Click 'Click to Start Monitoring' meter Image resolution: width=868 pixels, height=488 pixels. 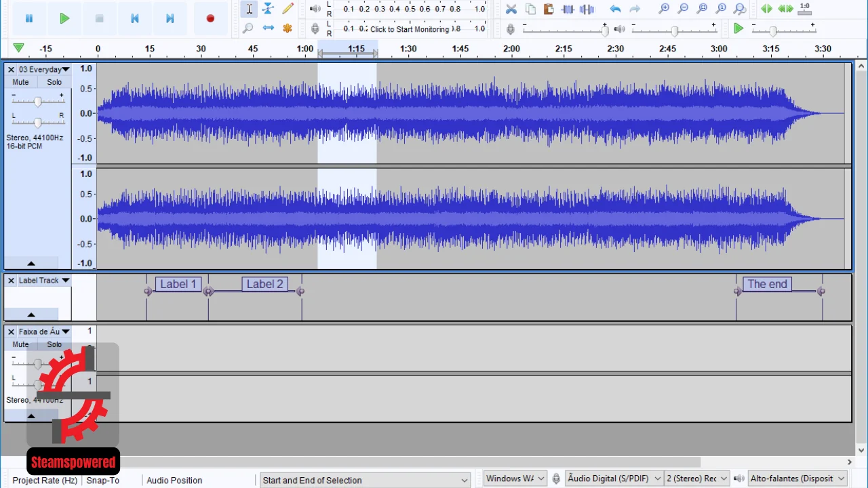[410, 29]
